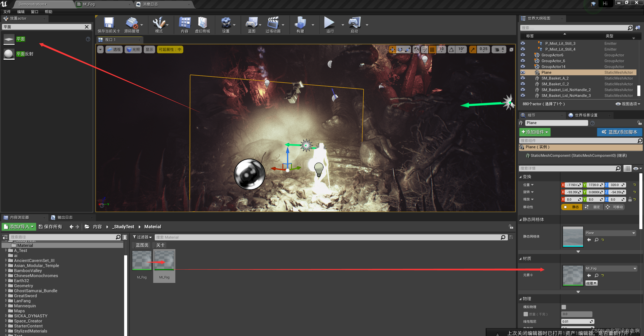Click the Save Current Level toolbar icon

pyautogui.click(x=109, y=23)
